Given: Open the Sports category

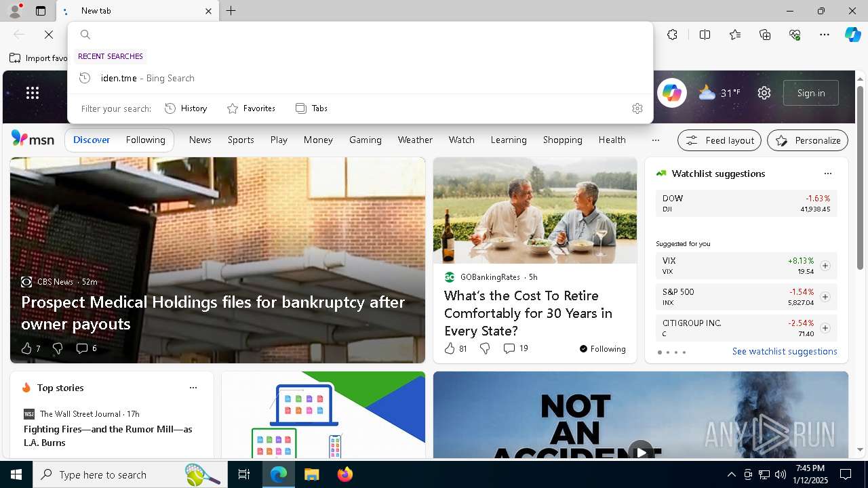Looking at the screenshot, I should (241, 140).
